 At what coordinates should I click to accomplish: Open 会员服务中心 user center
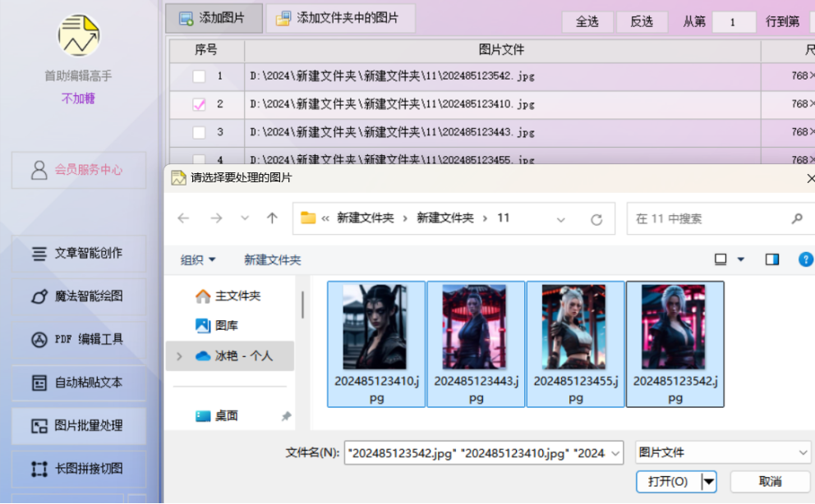coord(79,170)
